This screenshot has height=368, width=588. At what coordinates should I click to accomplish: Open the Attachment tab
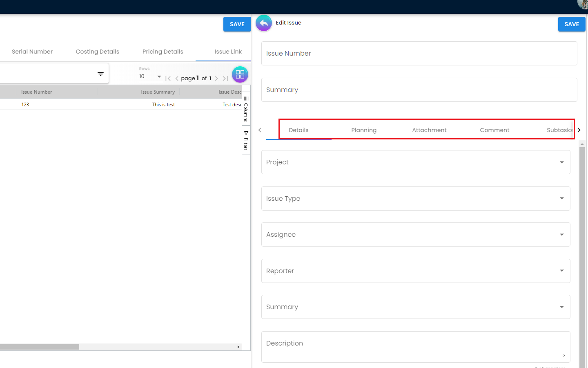tap(429, 130)
